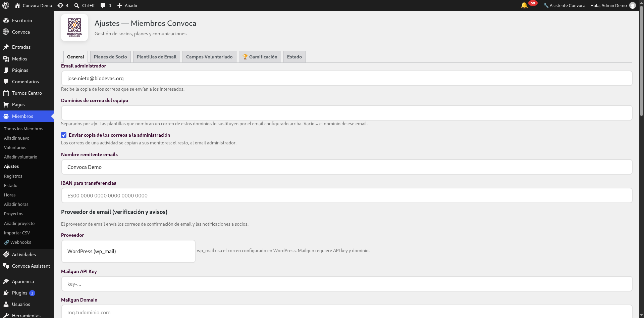Open the Gamificación trophy tab
Image resolution: width=644 pixels, height=318 pixels.
click(260, 57)
